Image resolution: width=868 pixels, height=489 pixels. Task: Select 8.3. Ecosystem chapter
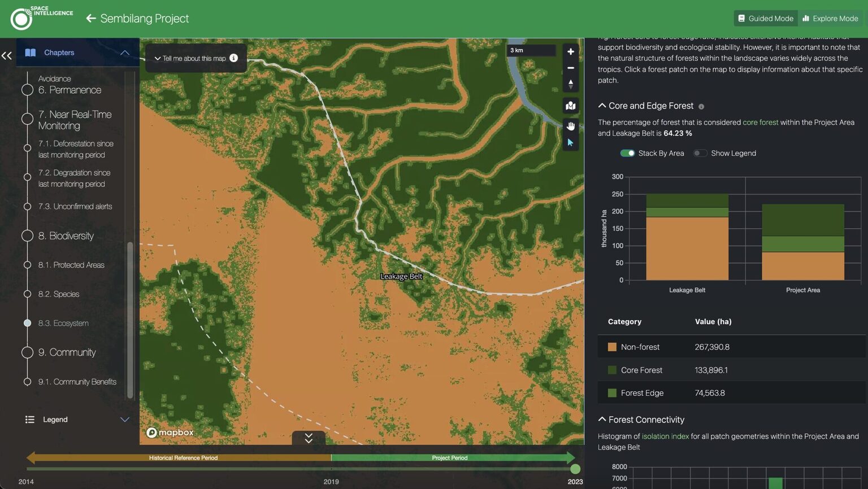coord(63,323)
